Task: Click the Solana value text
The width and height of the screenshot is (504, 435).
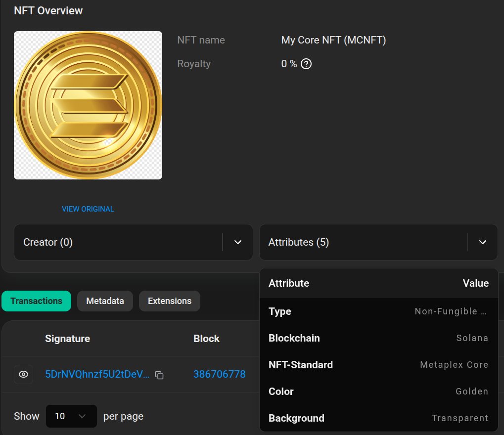Action: (472, 338)
